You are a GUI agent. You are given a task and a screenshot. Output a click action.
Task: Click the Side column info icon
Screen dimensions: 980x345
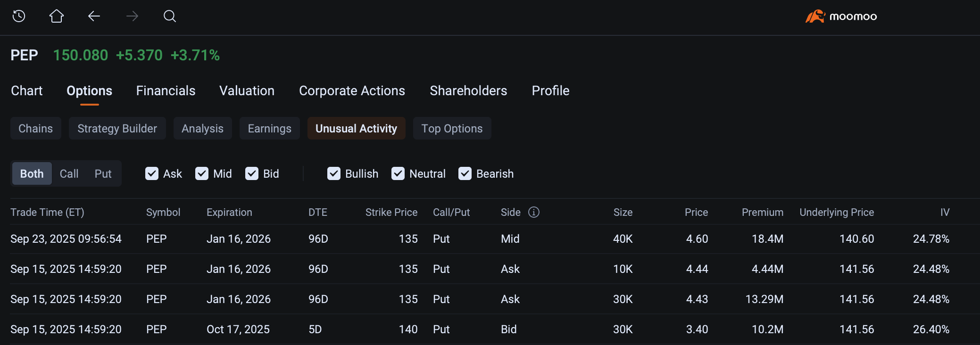pyautogui.click(x=533, y=212)
